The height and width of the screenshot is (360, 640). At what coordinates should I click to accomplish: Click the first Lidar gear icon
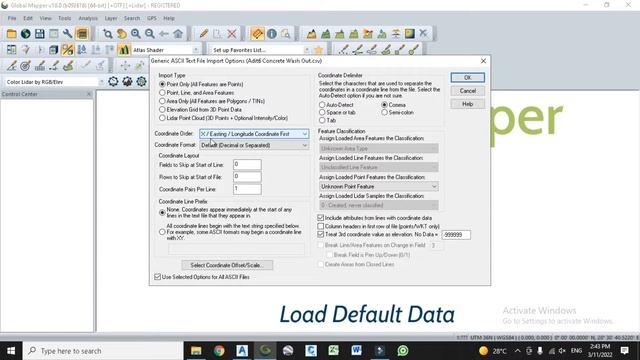point(113,82)
